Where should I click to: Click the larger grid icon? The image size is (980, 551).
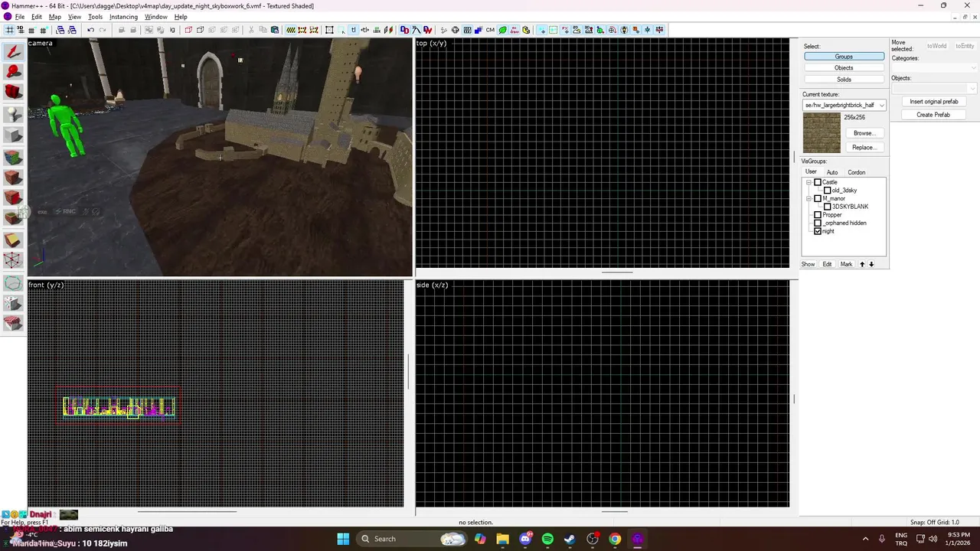click(43, 30)
